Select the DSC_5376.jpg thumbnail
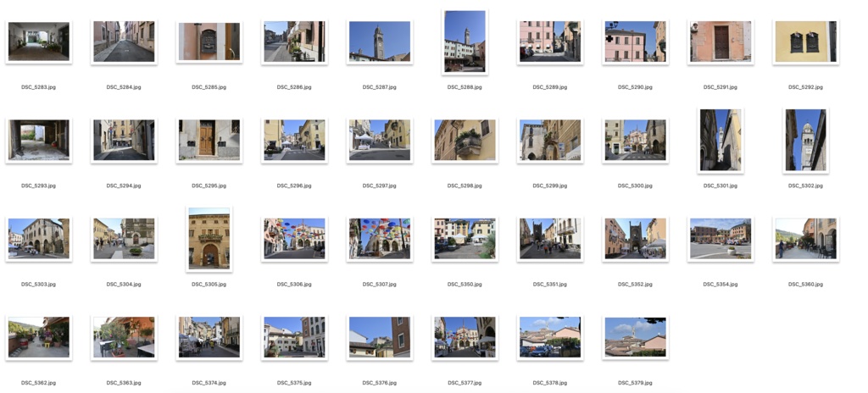868x393 pixels. tap(380, 337)
